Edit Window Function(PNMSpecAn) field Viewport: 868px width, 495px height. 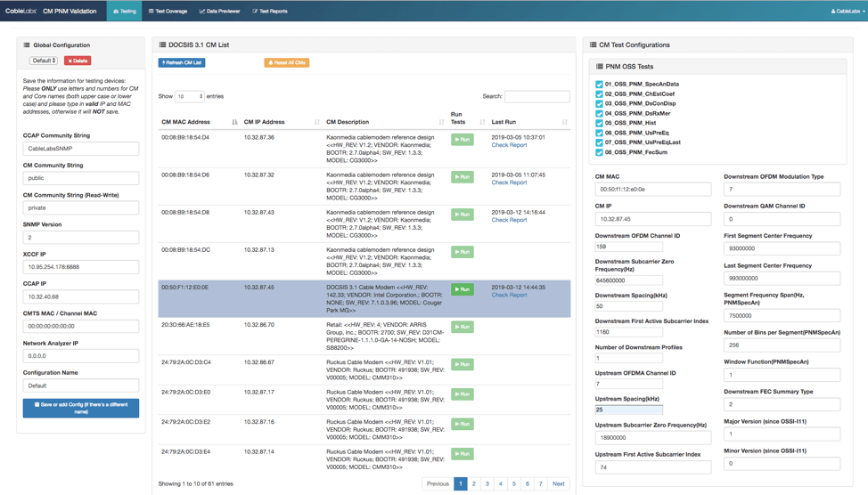pyautogui.click(x=782, y=375)
